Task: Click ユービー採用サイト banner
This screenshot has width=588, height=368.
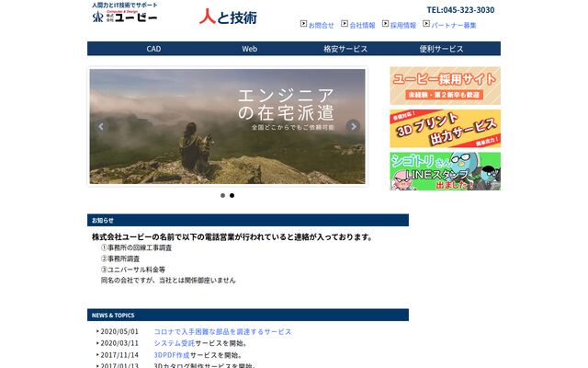Action: 445,86
